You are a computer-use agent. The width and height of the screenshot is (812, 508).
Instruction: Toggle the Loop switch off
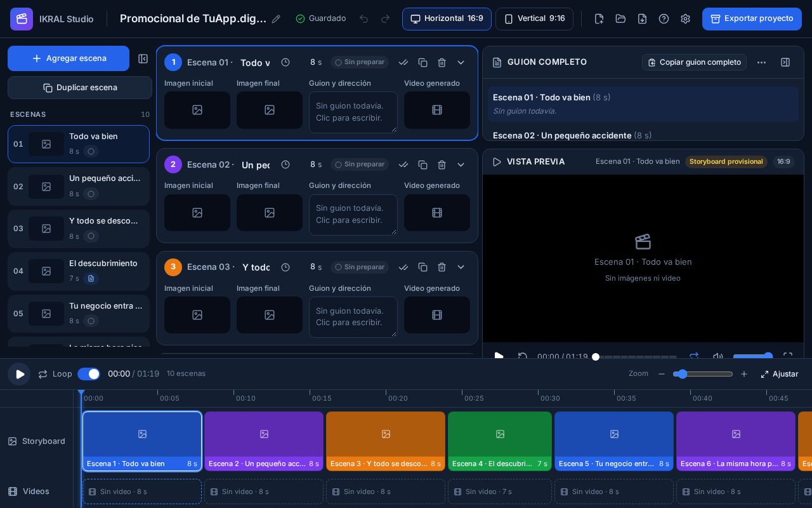pos(89,374)
